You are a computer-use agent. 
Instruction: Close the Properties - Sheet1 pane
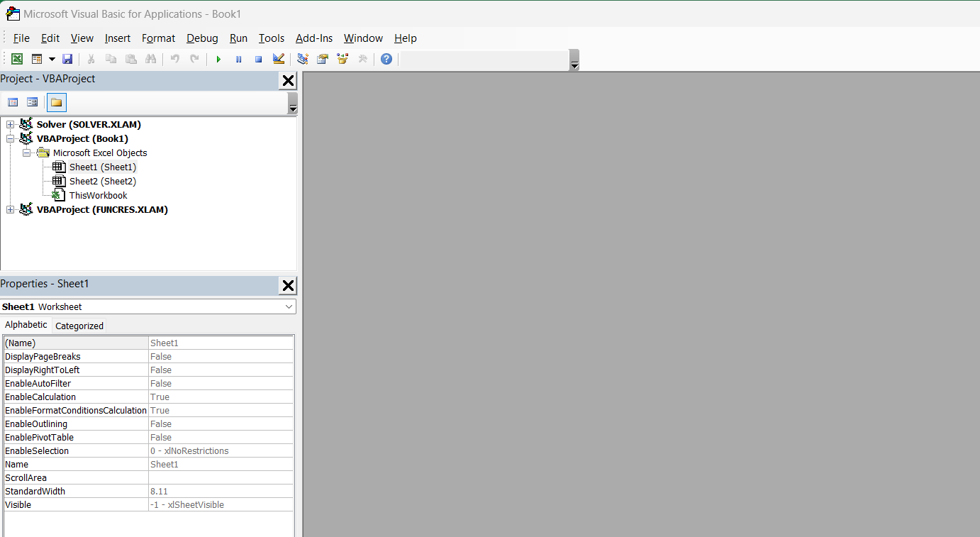coord(288,285)
